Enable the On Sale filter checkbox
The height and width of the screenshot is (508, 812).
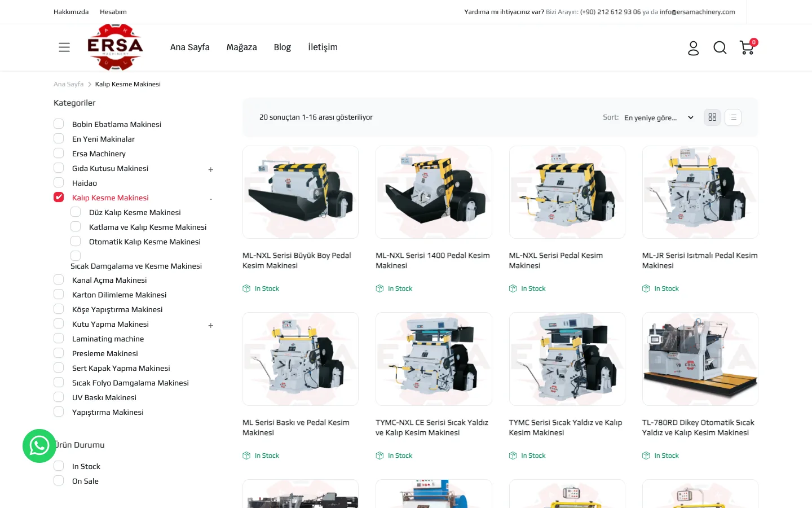tap(59, 480)
